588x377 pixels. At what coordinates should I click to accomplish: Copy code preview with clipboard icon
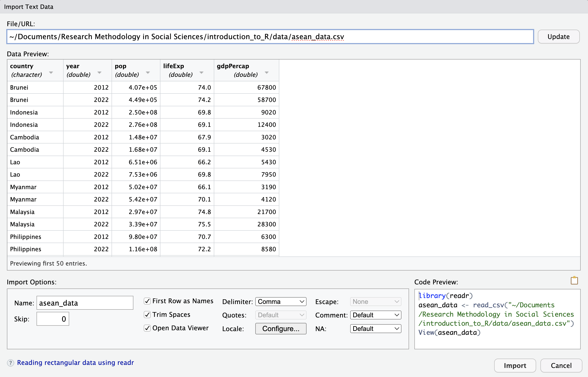[574, 280]
